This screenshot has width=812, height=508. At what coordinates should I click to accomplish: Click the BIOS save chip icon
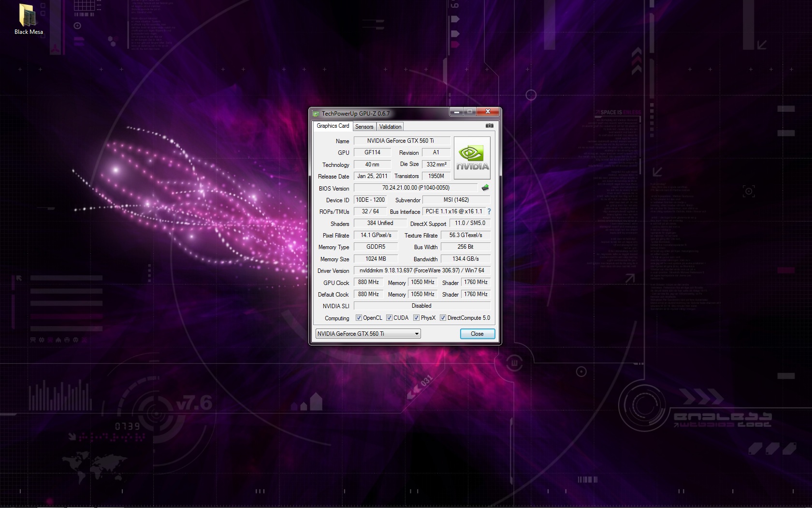tap(485, 188)
